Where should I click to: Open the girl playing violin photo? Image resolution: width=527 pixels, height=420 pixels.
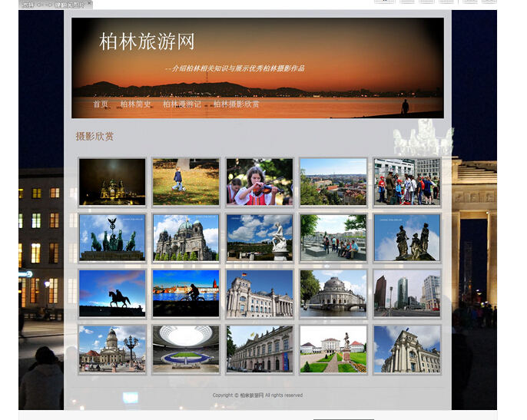[260, 182]
